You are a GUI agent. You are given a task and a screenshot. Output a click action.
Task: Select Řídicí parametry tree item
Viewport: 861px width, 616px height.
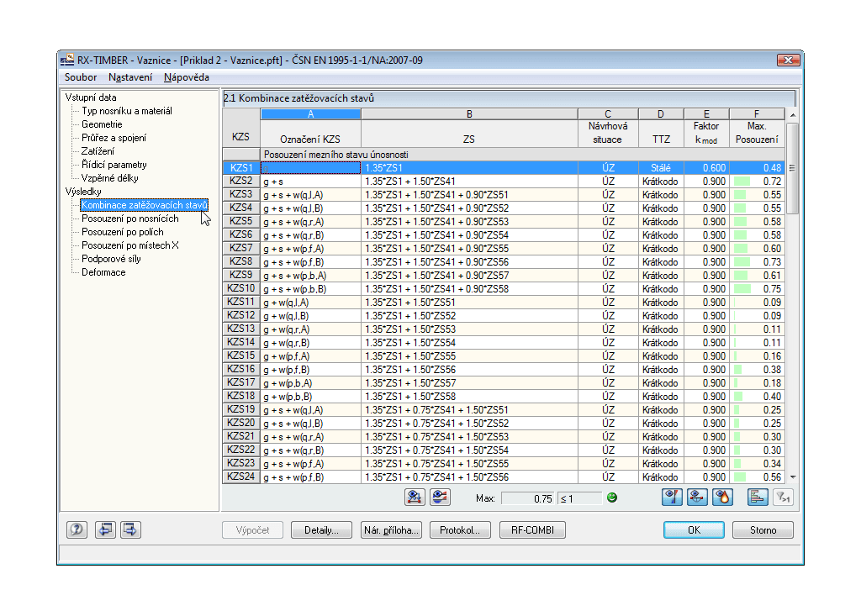coord(114,165)
